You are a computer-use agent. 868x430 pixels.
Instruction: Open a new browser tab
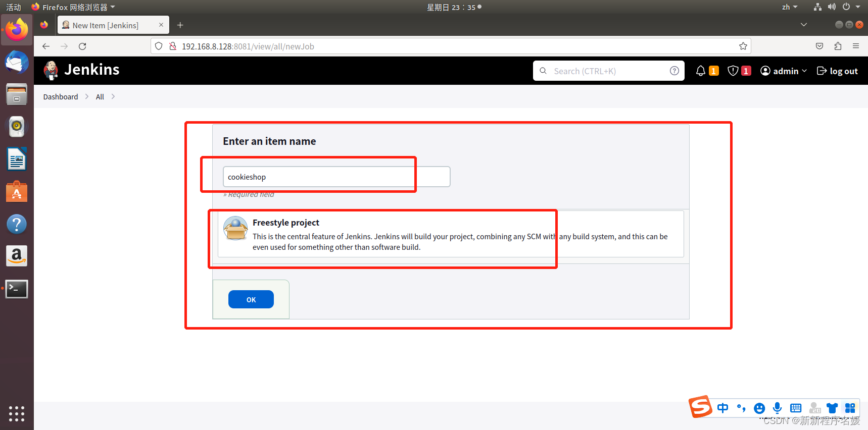(x=180, y=25)
